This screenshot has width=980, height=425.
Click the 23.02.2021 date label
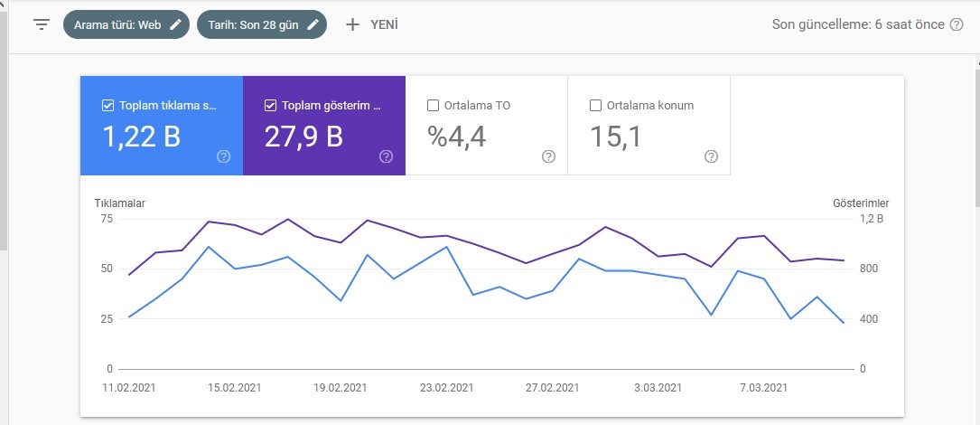point(446,387)
